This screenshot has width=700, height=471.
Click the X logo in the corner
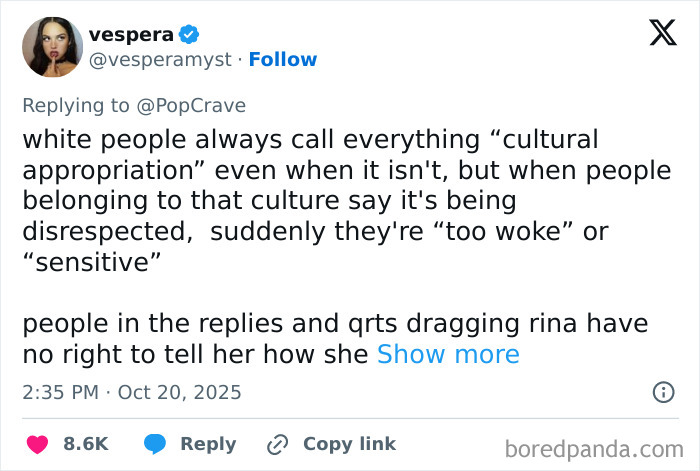(x=656, y=34)
